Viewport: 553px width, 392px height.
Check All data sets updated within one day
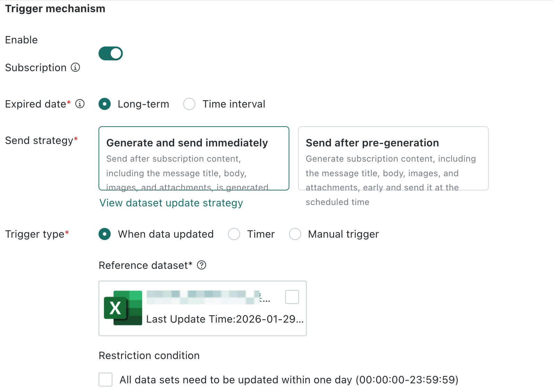point(105,380)
